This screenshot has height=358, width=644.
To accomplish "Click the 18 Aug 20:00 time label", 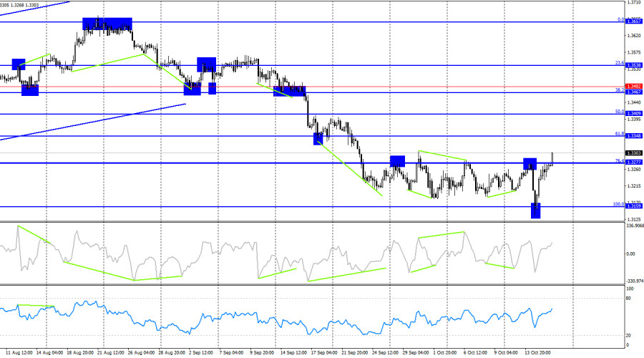I will pos(80,353).
